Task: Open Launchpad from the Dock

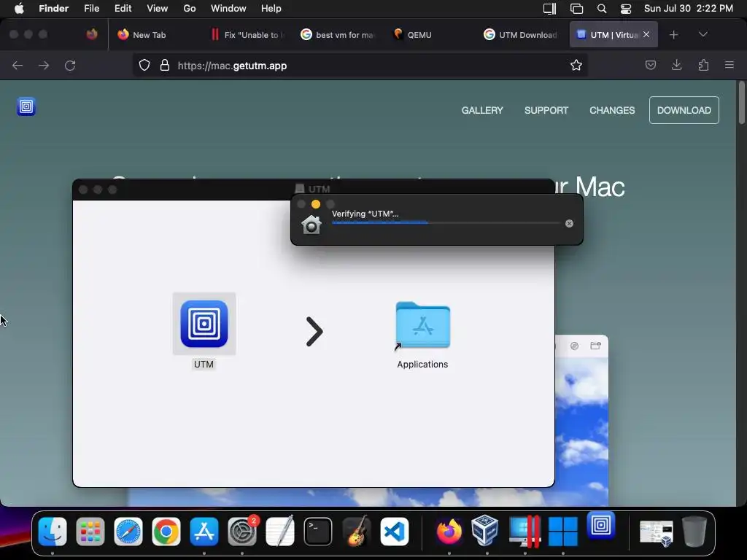Action: [90, 532]
